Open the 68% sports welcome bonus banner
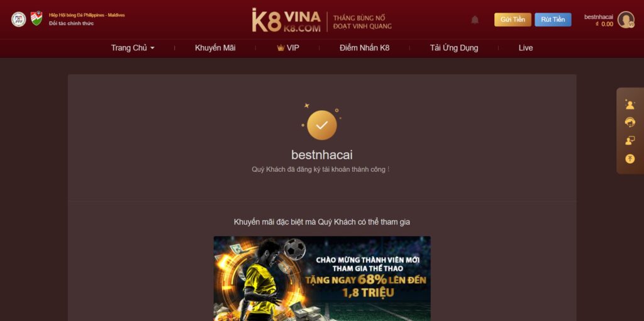The height and width of the screenshot is (321, 644). point(322,278)
